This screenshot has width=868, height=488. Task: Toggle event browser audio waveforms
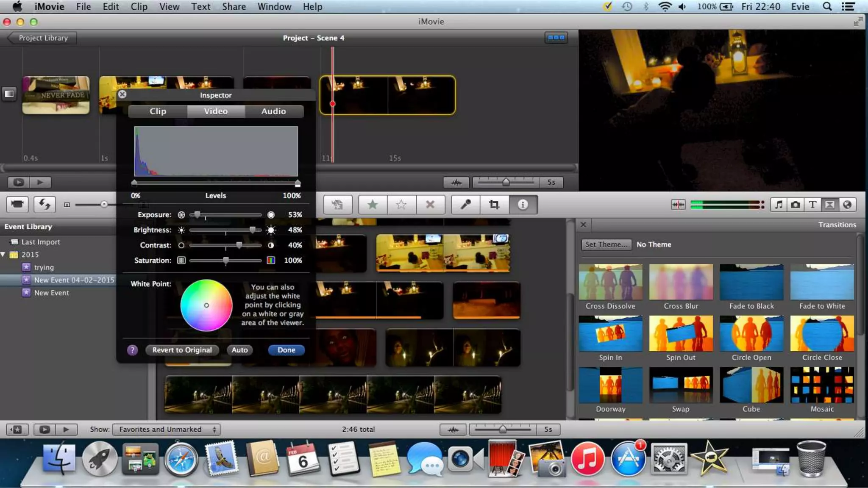453,430
